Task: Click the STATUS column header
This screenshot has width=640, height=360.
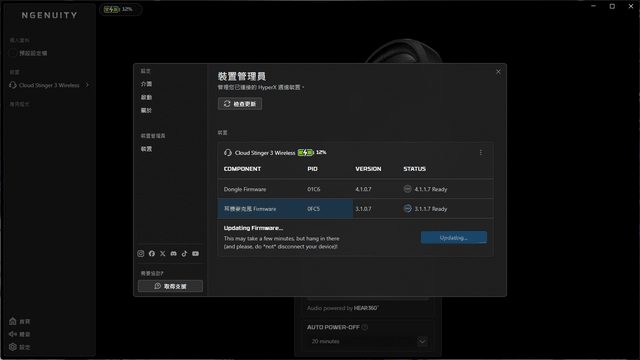Action: pos(414,169)
